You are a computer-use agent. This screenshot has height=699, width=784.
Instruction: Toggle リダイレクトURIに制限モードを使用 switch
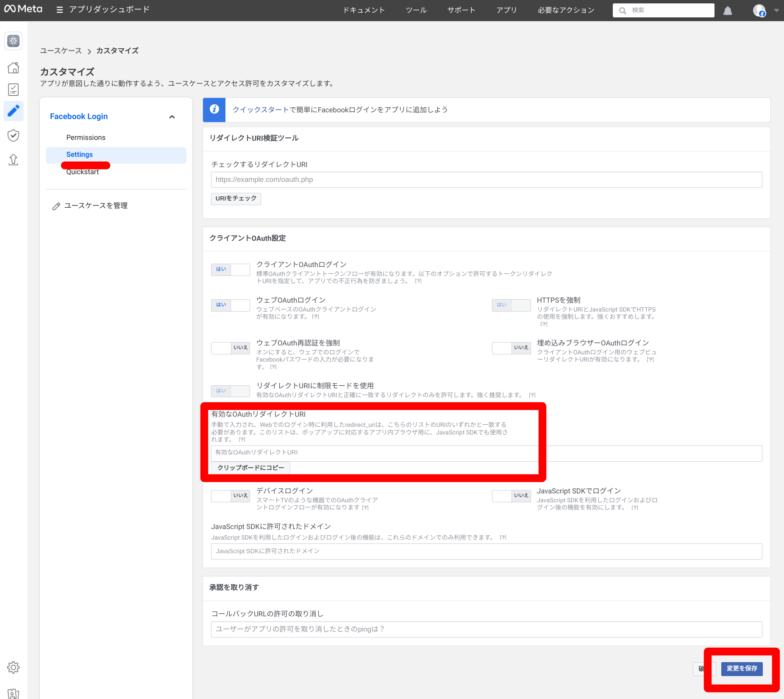[x=231, y=391]
